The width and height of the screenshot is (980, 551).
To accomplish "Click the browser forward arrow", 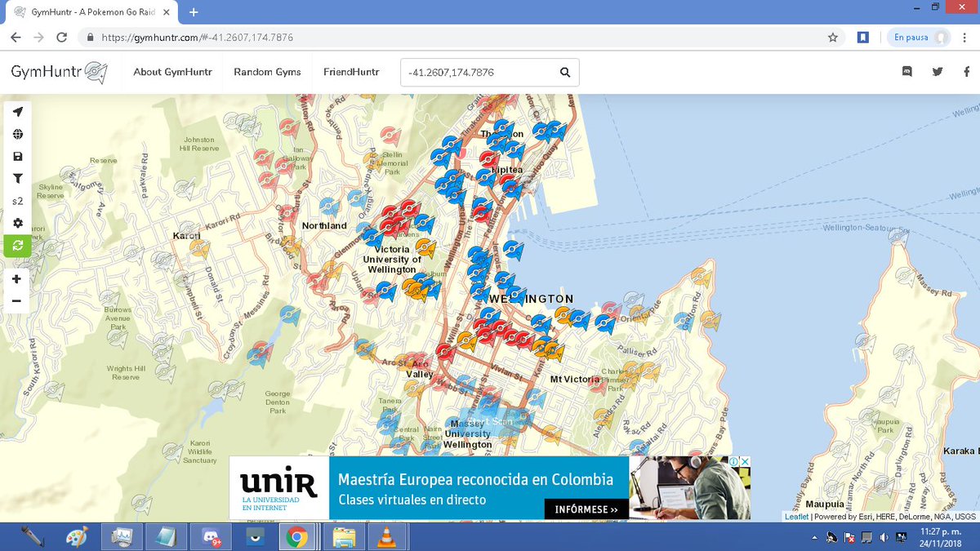I will [38, 38].
